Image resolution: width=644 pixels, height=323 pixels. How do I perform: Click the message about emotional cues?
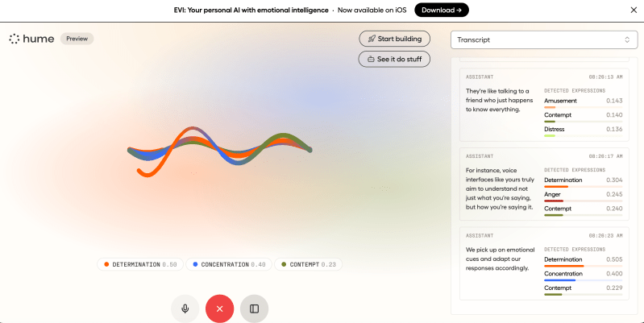click(501, 259)
